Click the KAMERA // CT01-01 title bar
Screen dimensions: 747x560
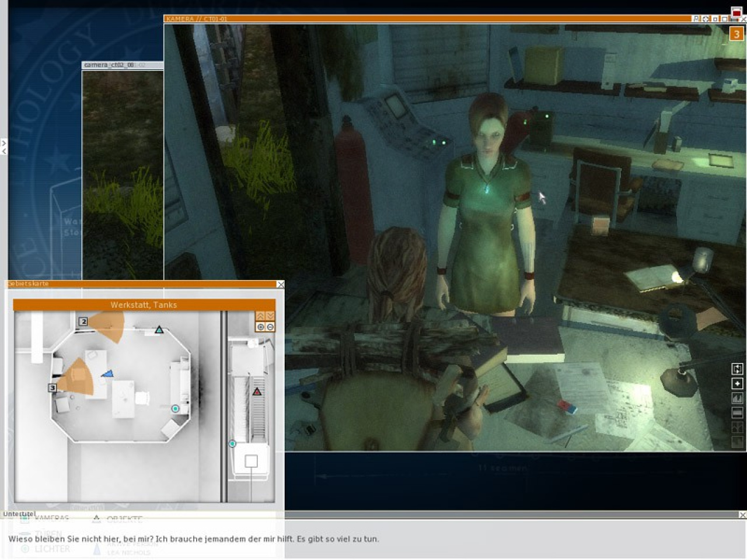click(x=428, y=19)
